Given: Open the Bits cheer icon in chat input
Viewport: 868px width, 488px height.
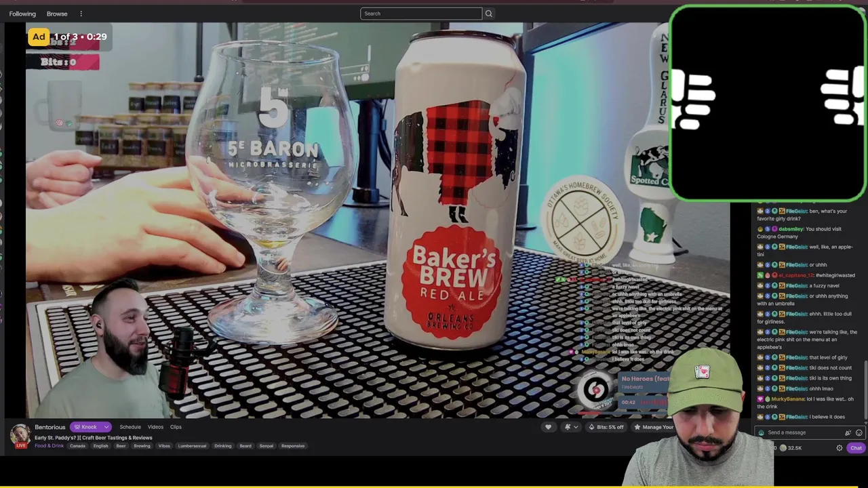Looking at the screenshot, I should tap(848, 432).
